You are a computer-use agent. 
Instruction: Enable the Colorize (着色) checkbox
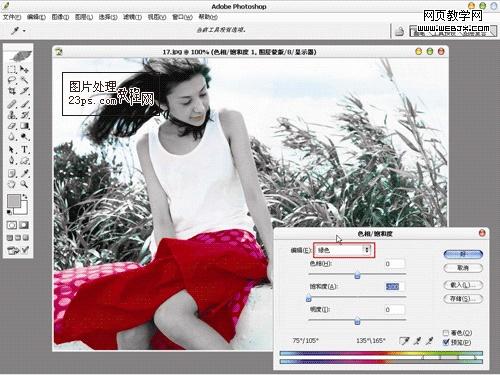pyautogui.click(x=446, y=333)
